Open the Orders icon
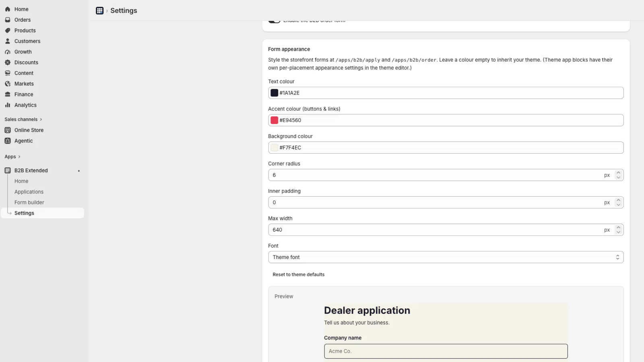Viewport: 644px width, 362px height. 8,20
